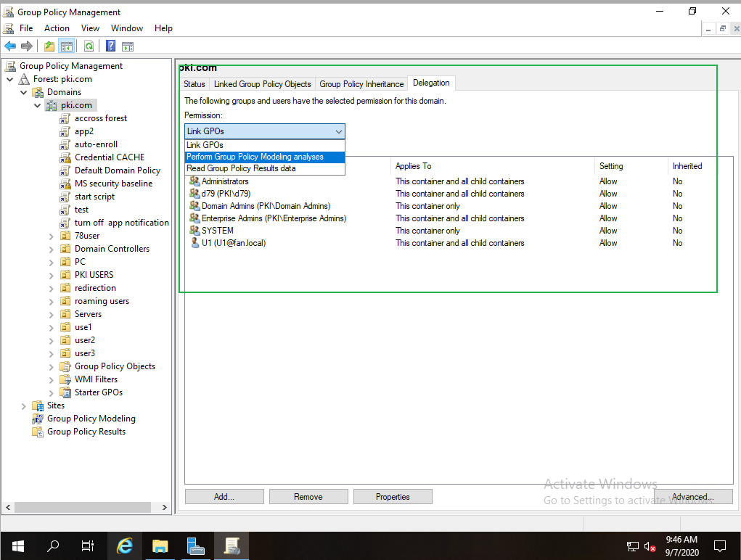Choose Link GPOs from dropdown list

[265, 145]
